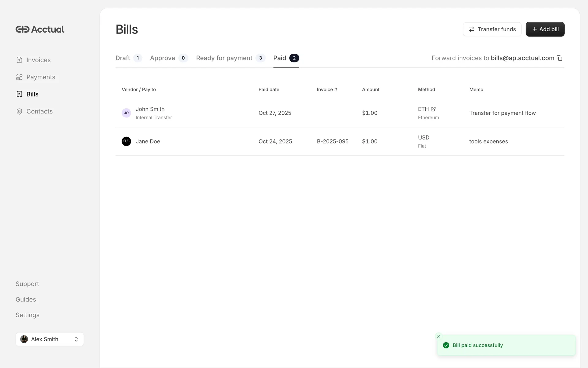Image resolution: width=588 pixels, height=368 pixels.
Task: Switch to the Draft tab
Action: (123, 58)
